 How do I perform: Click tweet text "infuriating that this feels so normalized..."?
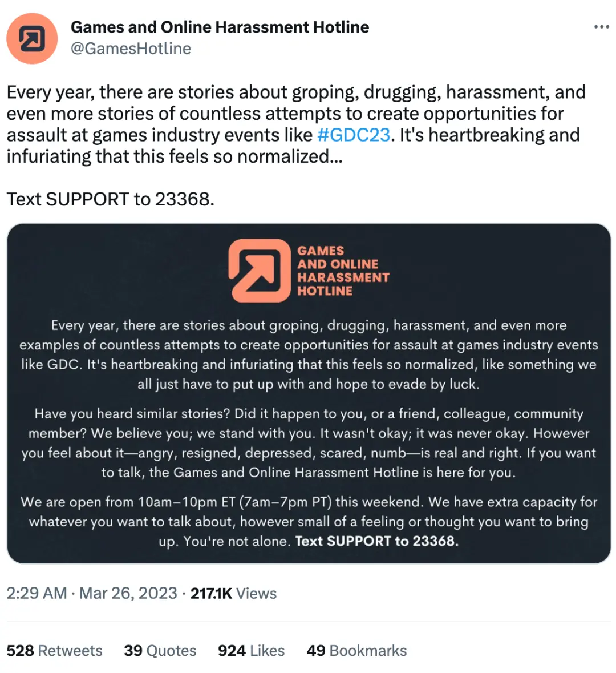coord(175,156)
